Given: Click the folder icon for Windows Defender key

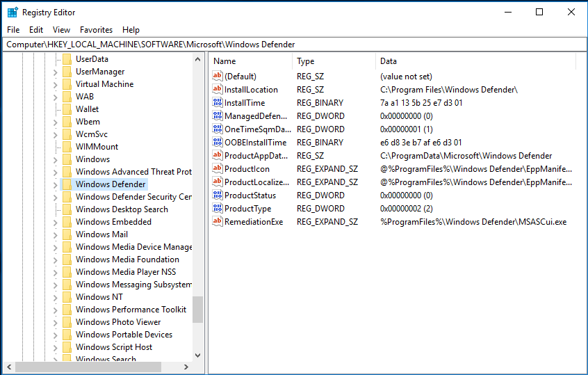Looking at the screenshot, I should click(67, 184).
